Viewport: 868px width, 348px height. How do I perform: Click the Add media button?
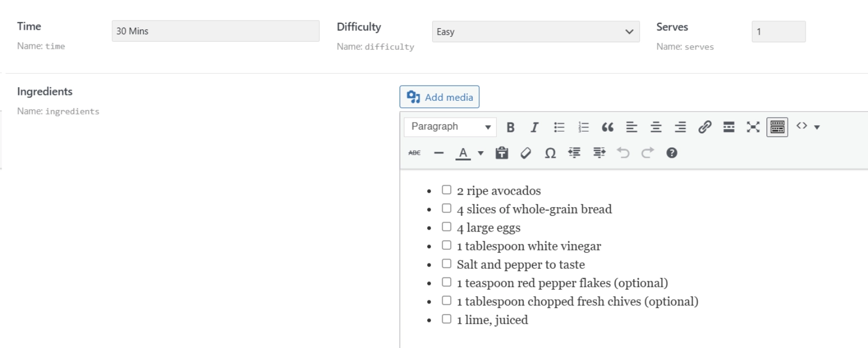coord(439,96)
